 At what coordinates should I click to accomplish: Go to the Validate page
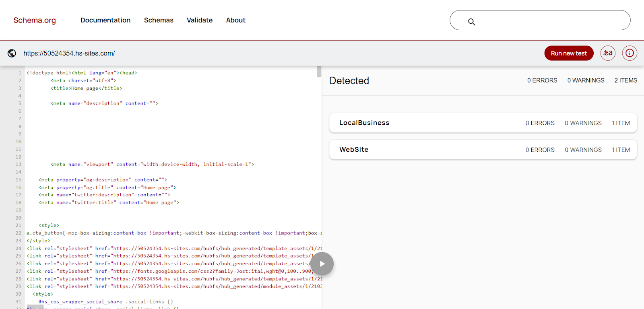click(200, 20)
